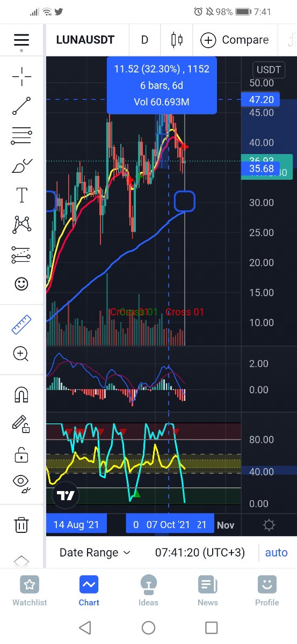Toggle stay in drawing mode
The height and width of the screenshot is (644, 297).
pos(21,425)
